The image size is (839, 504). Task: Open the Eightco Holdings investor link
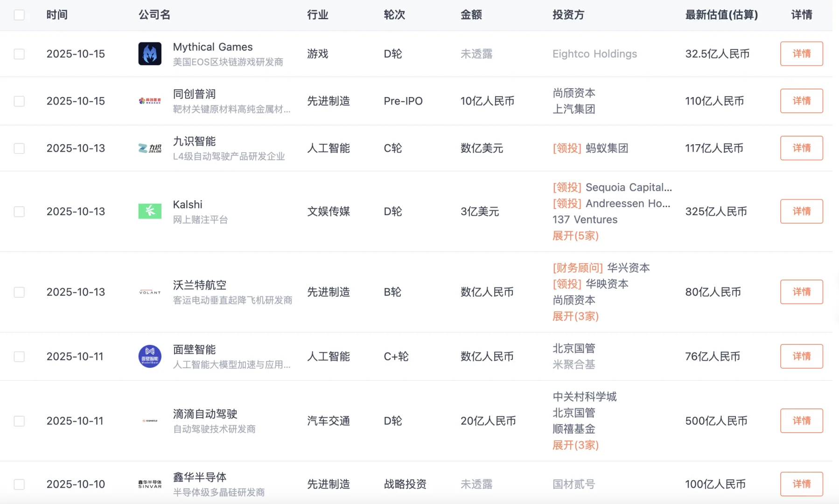[x=594, y=54]
